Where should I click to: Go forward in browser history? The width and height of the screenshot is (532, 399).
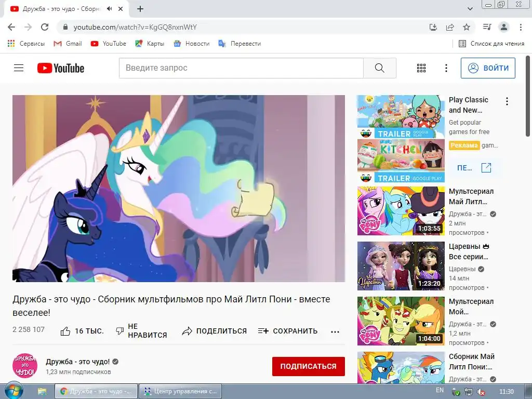(28, 27)
